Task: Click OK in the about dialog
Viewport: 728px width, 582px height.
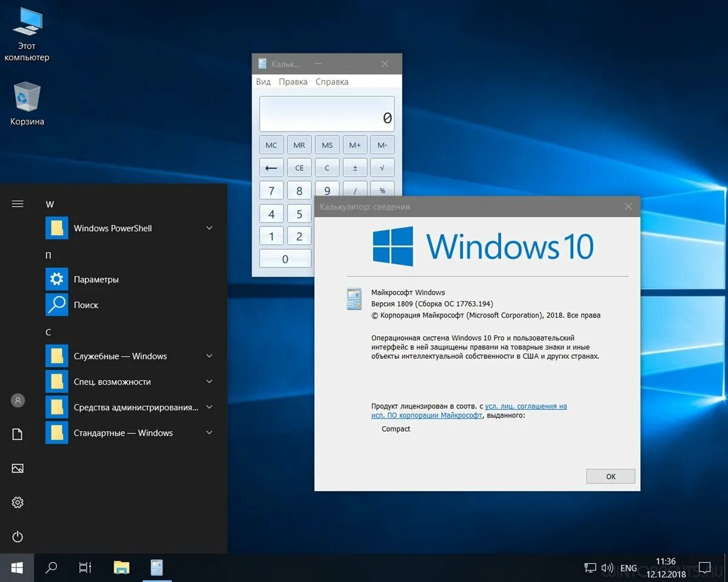Action: tap(610, 477)
